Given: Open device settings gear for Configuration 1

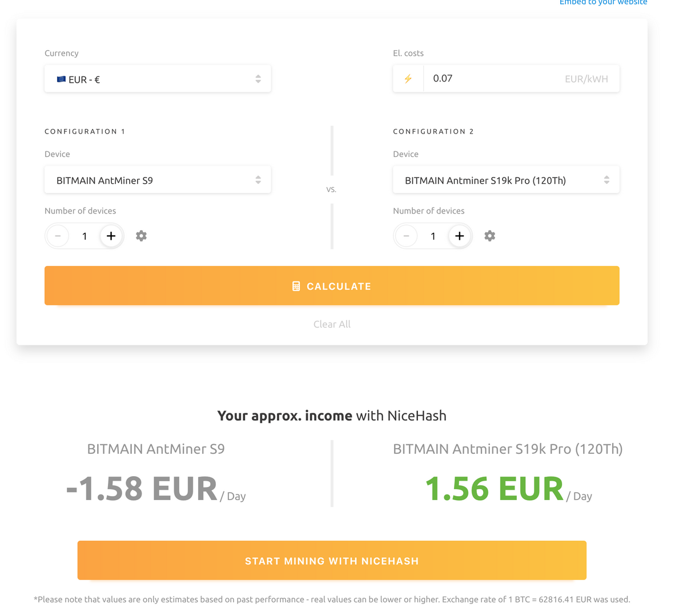Looking at the screenshot, I should click(141, 236).
